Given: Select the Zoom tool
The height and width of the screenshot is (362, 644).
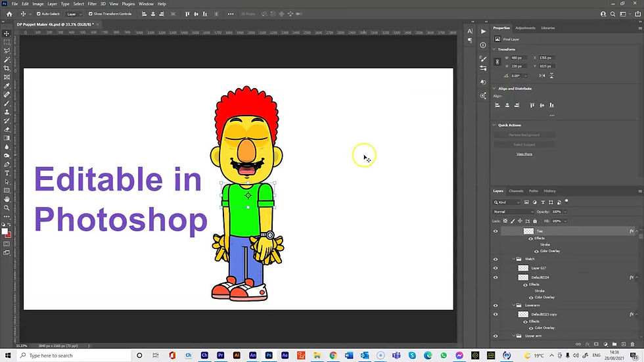Looking at the screenshot, I should [x=7, y=208].
